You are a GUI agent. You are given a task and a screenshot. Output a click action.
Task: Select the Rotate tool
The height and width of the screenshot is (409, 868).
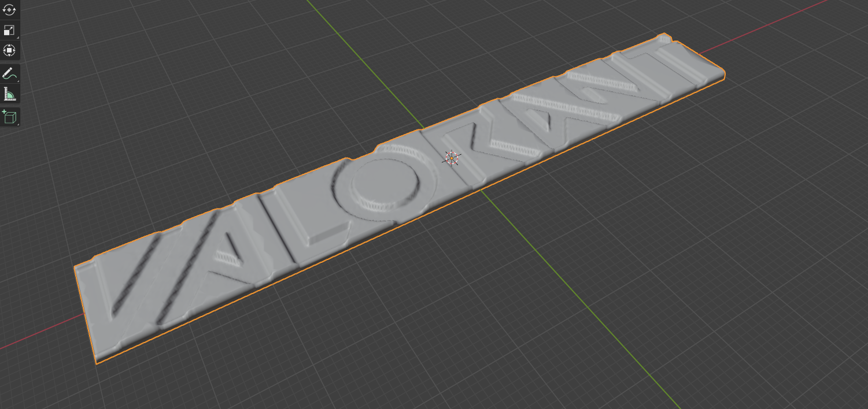pos(9,10)
